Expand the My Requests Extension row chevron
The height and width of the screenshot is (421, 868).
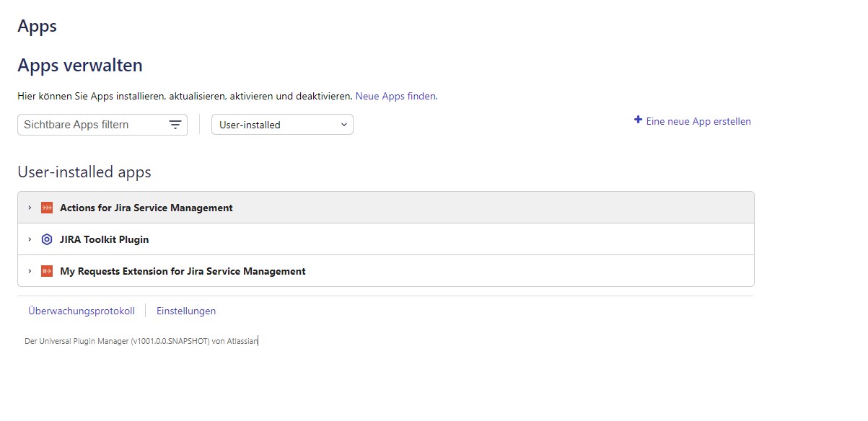(30, 271)
